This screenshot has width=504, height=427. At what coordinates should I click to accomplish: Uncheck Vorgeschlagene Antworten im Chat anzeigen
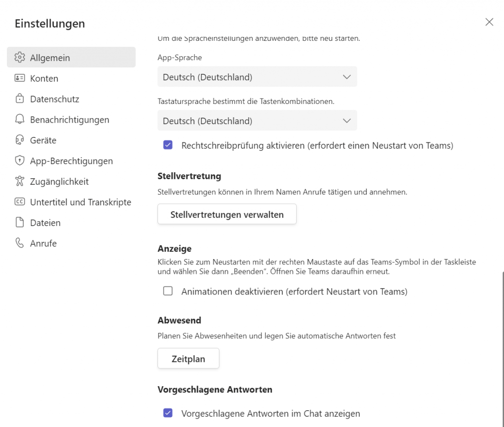click(x=168, y=414)
